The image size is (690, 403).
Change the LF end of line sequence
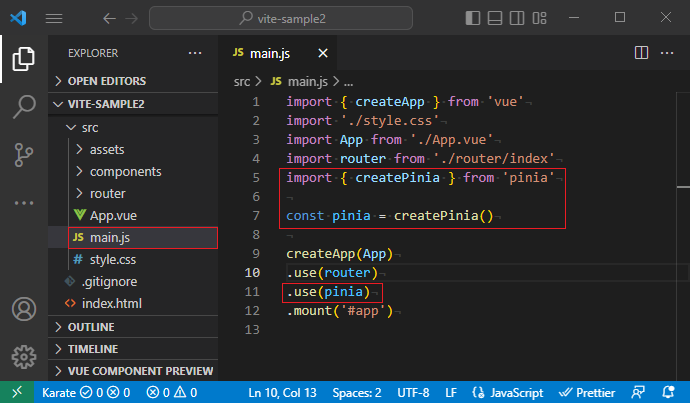451,392
